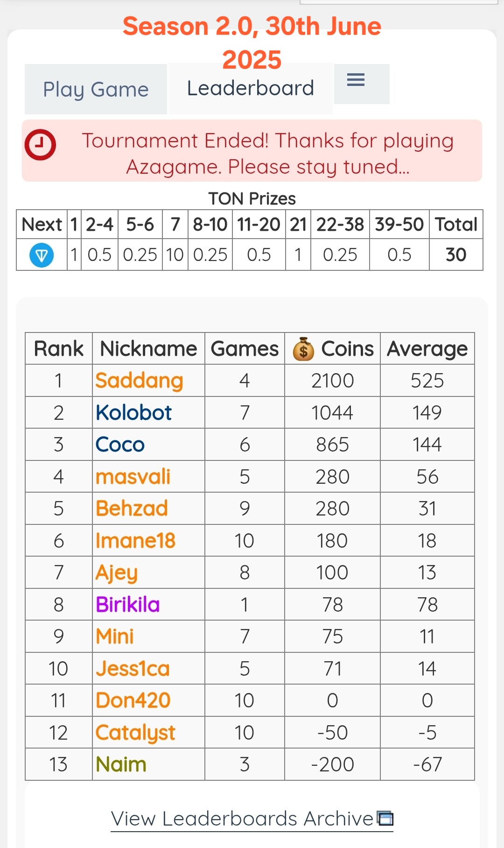Select the Kolobot nickname
Screen dimensions: 504x848
pos(134,413)
